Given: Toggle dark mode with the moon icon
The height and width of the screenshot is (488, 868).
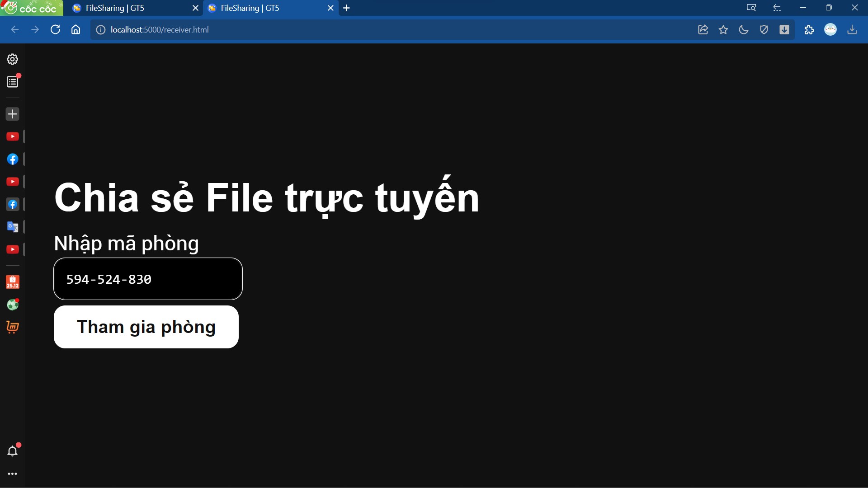Looking at the screenshot, I should 744,29.
